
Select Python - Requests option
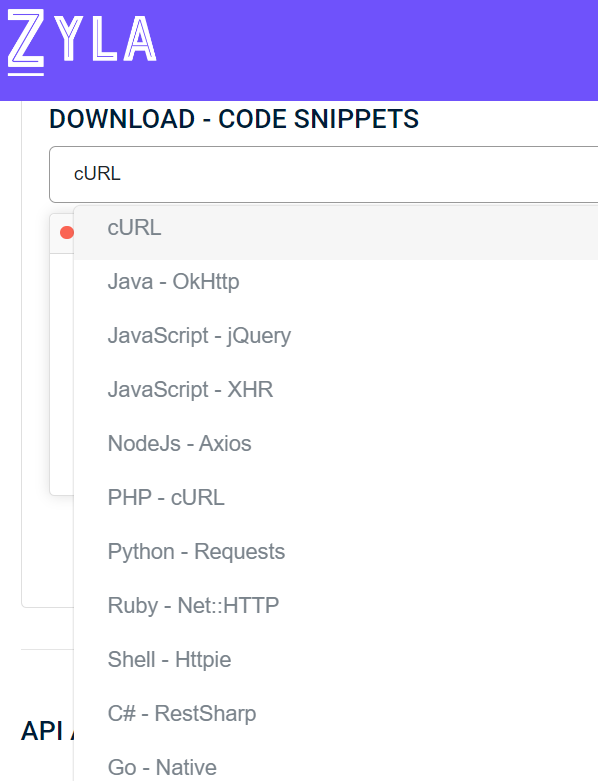click(336, 552)
